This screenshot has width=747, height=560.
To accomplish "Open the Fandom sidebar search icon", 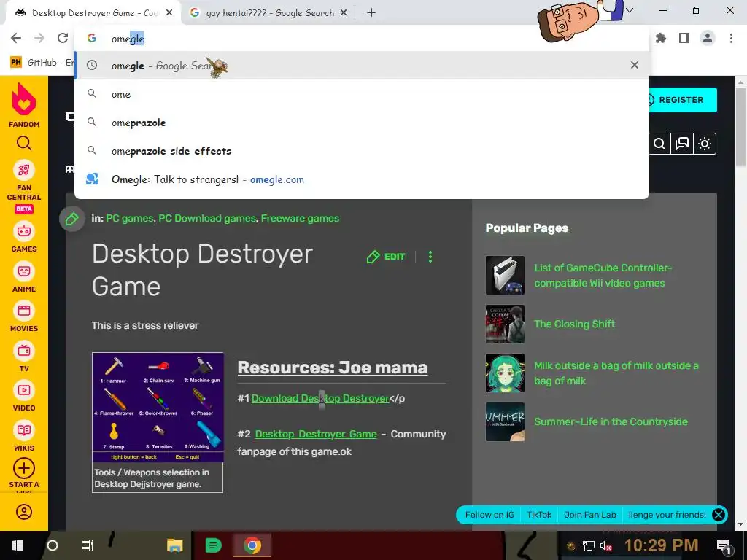I will pyautogui.click(x=24, y=143).
